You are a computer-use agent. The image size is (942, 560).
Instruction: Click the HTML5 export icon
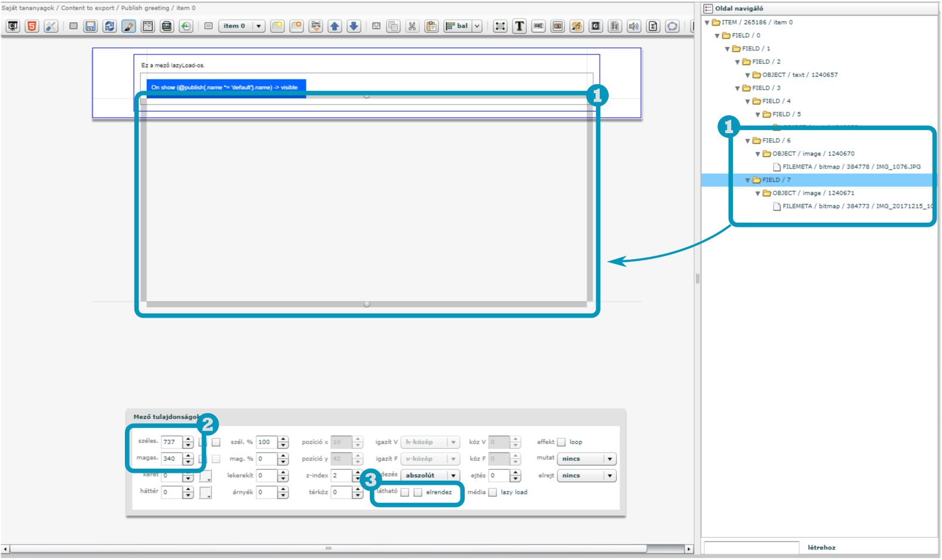click(x=32, y=26)
